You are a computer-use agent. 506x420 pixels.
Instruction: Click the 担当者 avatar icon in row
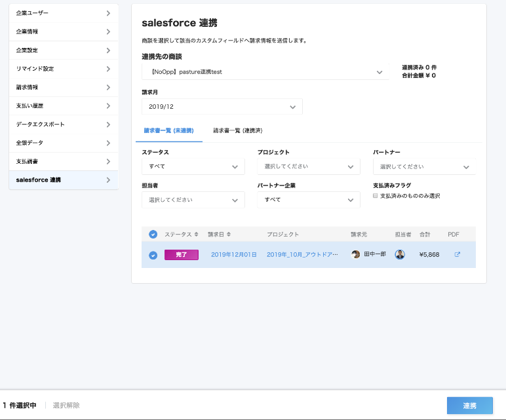(400, 254)
